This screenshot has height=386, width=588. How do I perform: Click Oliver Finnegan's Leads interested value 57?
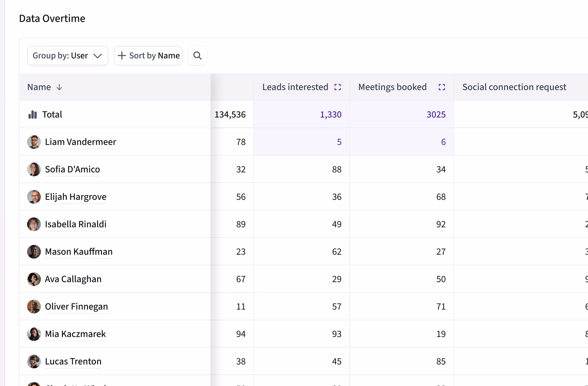coord(337,307)
